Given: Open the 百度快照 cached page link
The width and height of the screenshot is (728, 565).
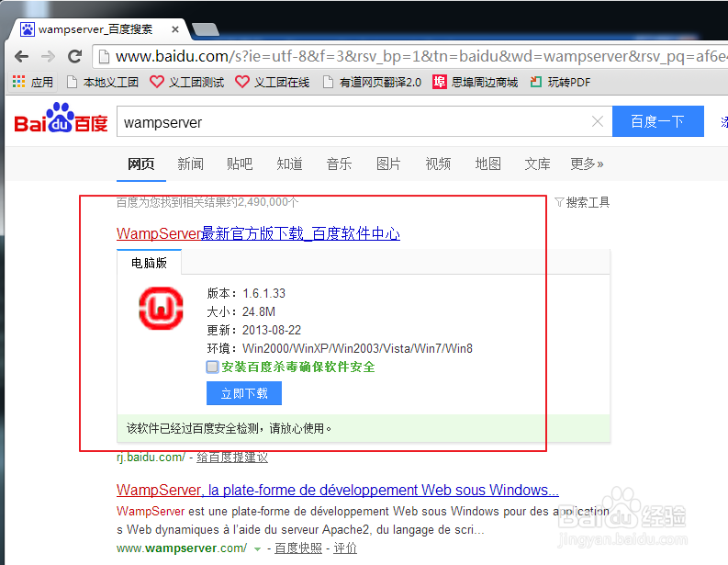Looking at the screenshot, I should tap(298, 548).
